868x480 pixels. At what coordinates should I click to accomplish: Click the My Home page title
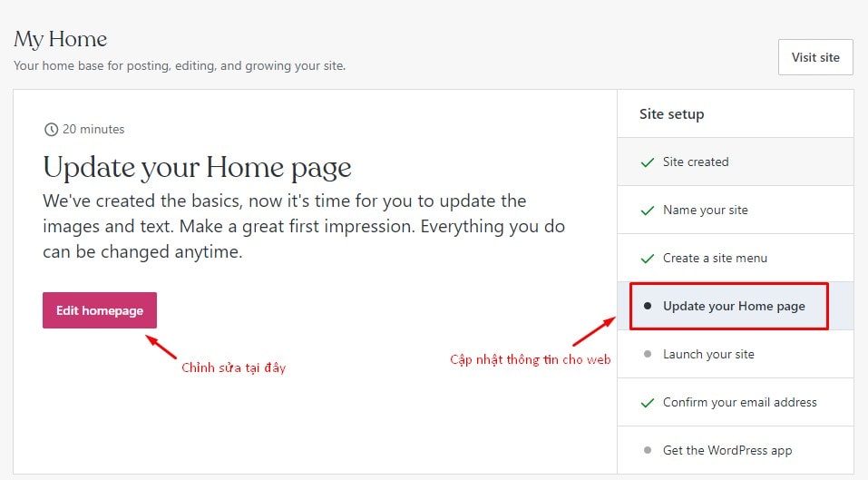[x=61, y=40]
